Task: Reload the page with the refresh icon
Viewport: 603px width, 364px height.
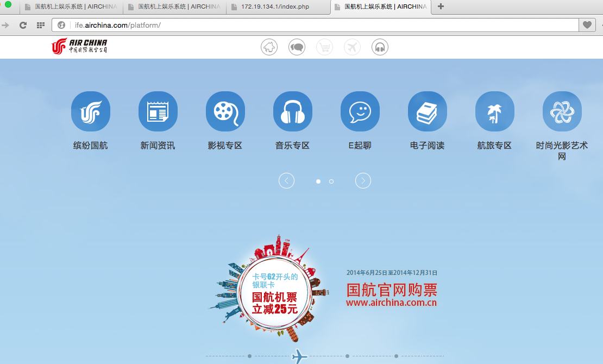Action: [23, 25]
